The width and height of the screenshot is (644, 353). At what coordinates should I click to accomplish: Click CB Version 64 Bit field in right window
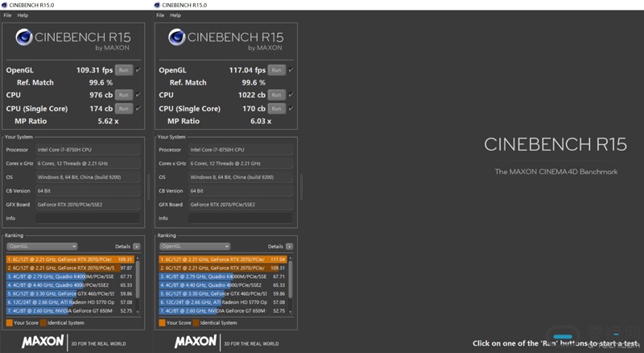tap(241, 191)
